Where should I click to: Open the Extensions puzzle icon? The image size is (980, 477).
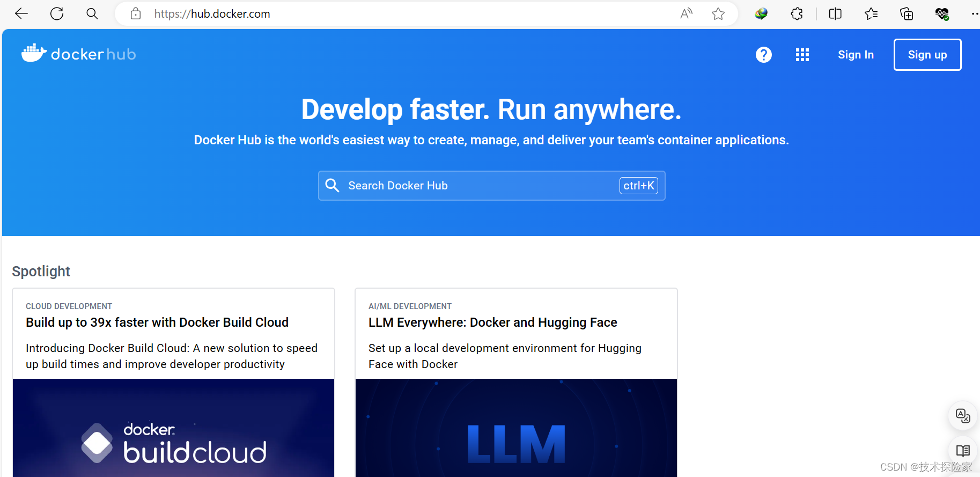797,13
